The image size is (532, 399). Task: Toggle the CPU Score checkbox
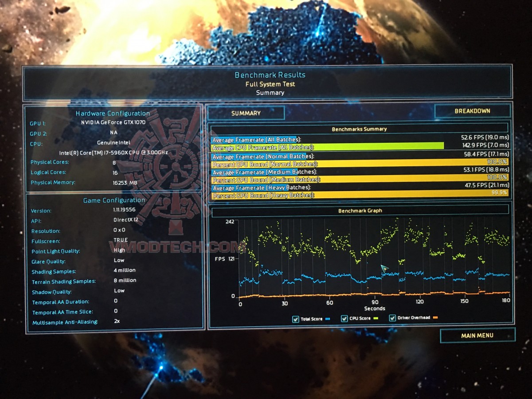tap(344, 319)
